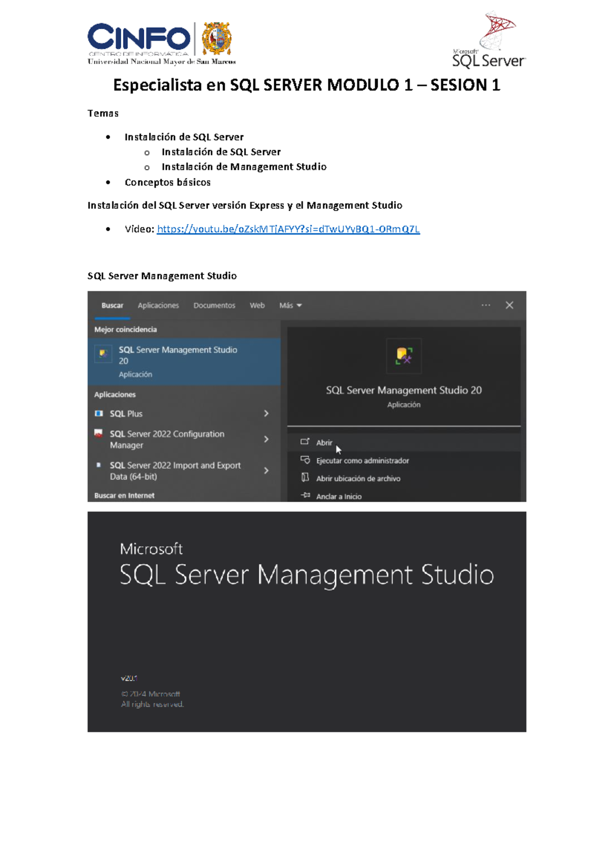The height and width of the screenshot is (868, 614).
Task: Click the Ejecutar como administrador shield icon
Action: (x=305, y=460)
